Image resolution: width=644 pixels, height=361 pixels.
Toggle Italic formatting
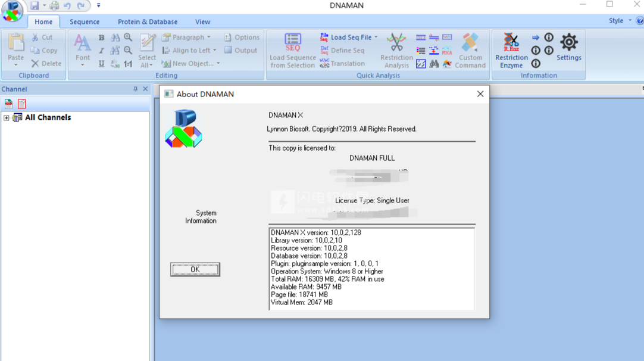tap(101, 51)
